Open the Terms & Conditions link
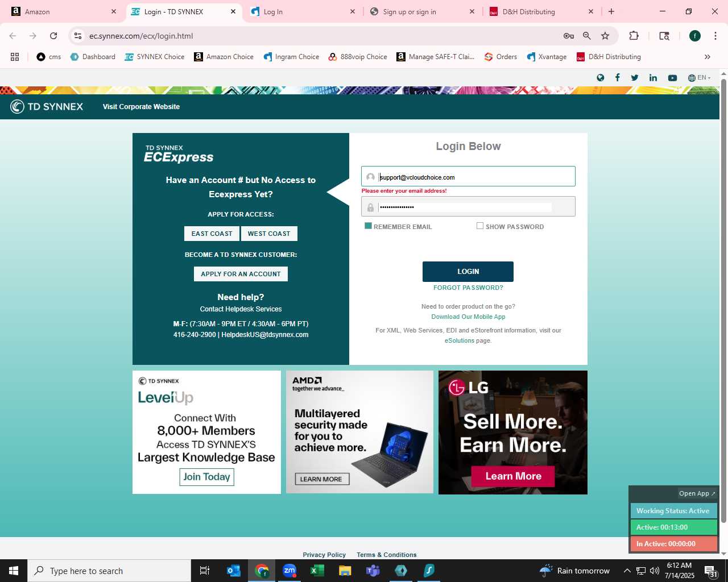 (386, 555)
